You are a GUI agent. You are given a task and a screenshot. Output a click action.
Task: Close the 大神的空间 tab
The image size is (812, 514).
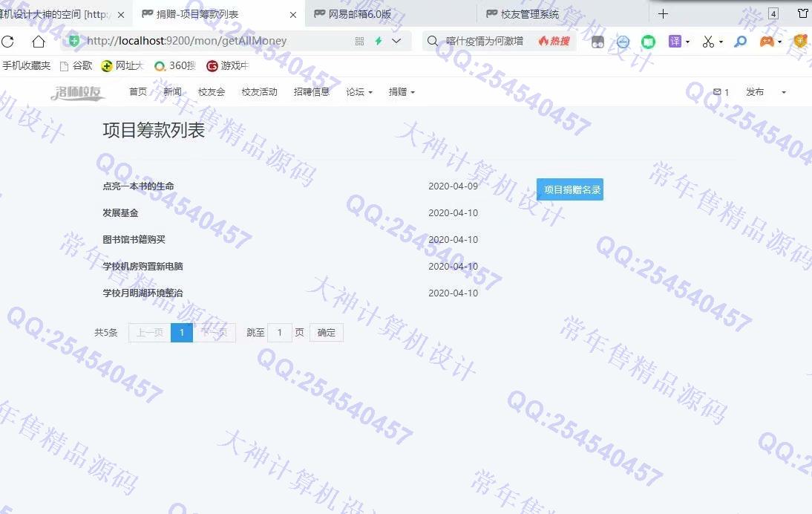point(121,15)
